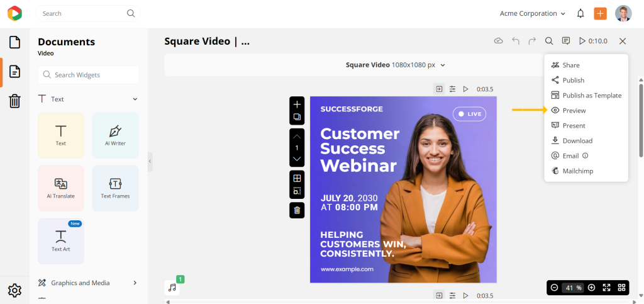The width and height of the screenshot is (644, 304).
Task: Choose Download in the menu
Action: coord(577,140)
